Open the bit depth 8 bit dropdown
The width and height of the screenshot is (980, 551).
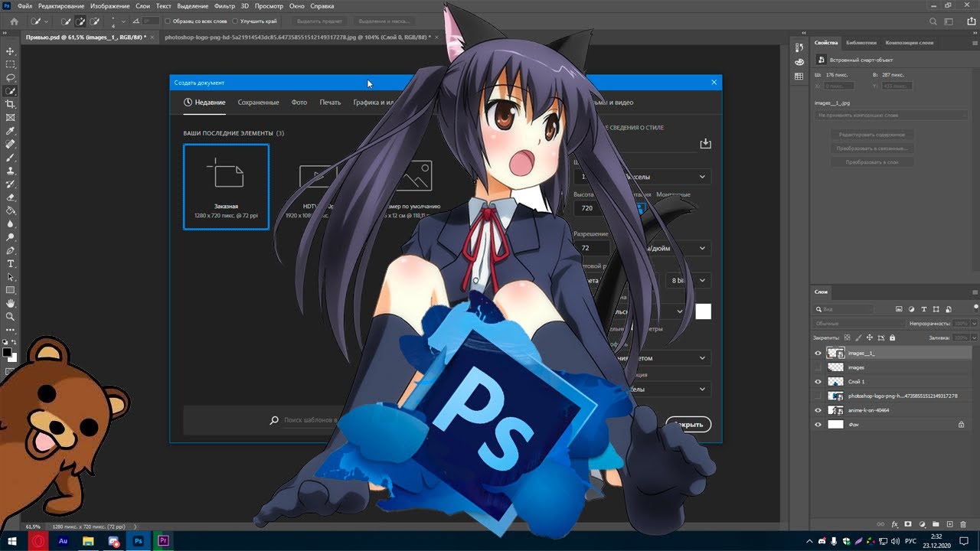[x=688, y=280]
